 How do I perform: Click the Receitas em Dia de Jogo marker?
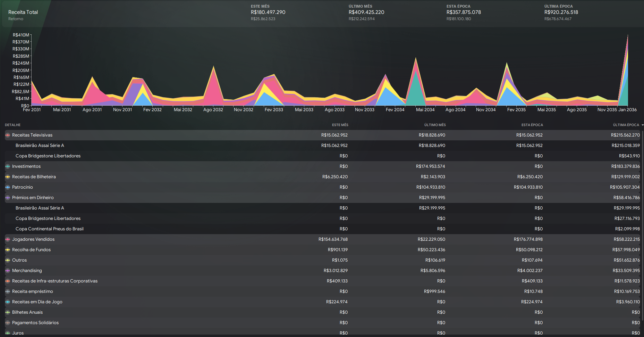point(8,302)
